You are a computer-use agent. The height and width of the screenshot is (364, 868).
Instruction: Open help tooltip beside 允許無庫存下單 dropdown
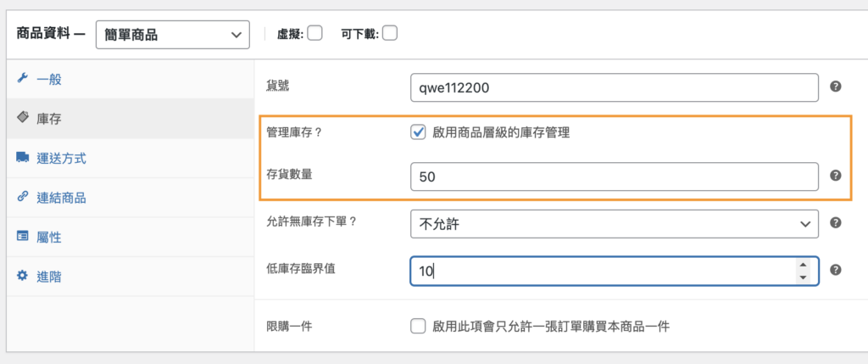click(x=836, y=222)
